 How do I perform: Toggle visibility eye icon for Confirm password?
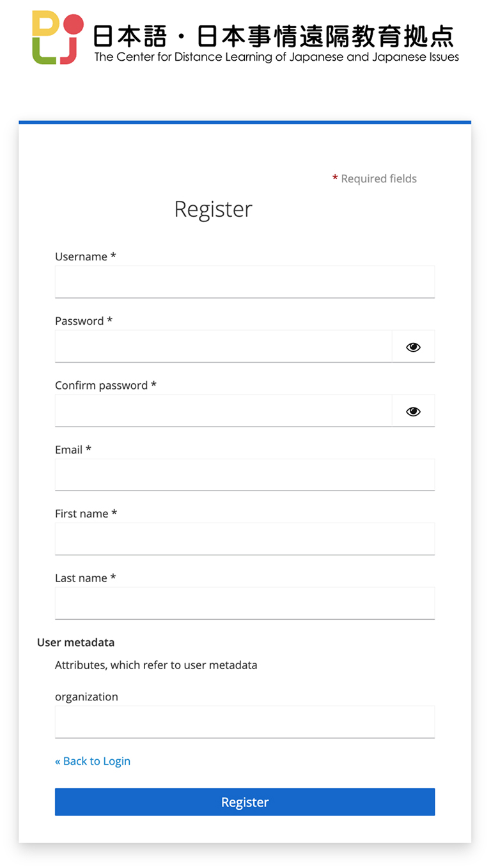(x=413, y=411)
